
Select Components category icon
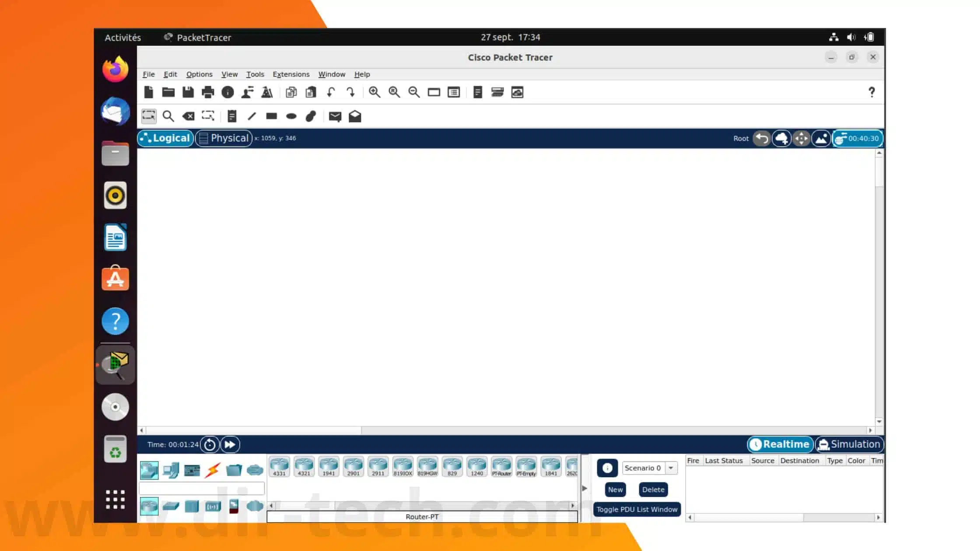point(192,471)
